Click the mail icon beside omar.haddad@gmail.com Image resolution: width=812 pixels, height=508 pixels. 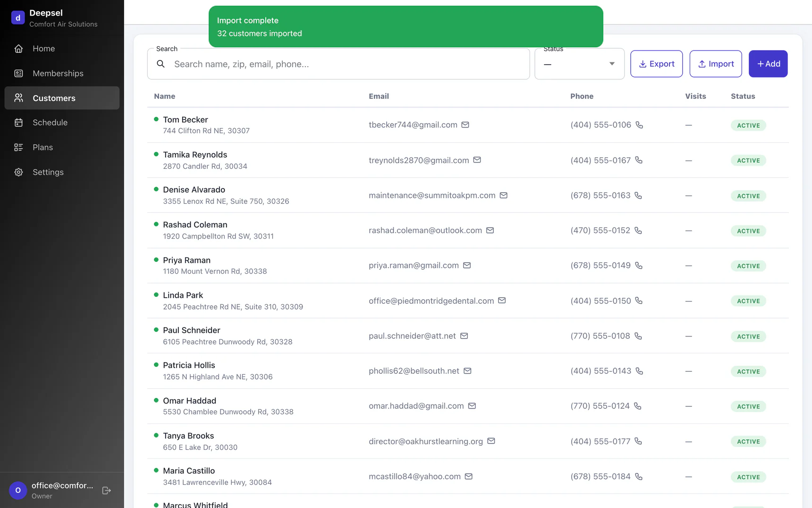pos(472,406)
